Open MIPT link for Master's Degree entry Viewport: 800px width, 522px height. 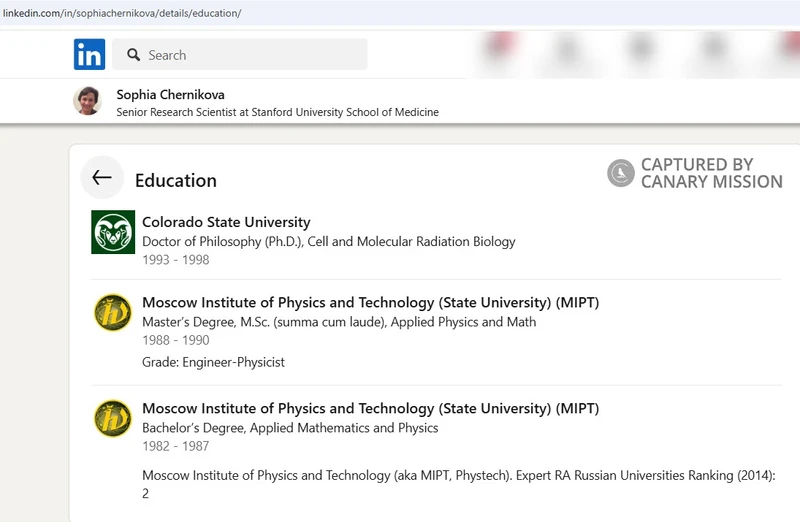[x=370, y=302]
